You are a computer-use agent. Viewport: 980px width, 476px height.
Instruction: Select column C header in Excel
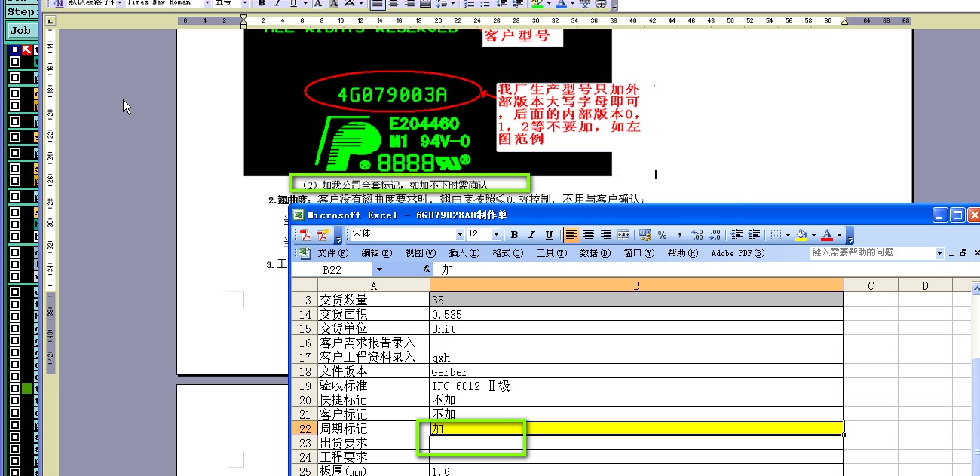tap(871, 285)
